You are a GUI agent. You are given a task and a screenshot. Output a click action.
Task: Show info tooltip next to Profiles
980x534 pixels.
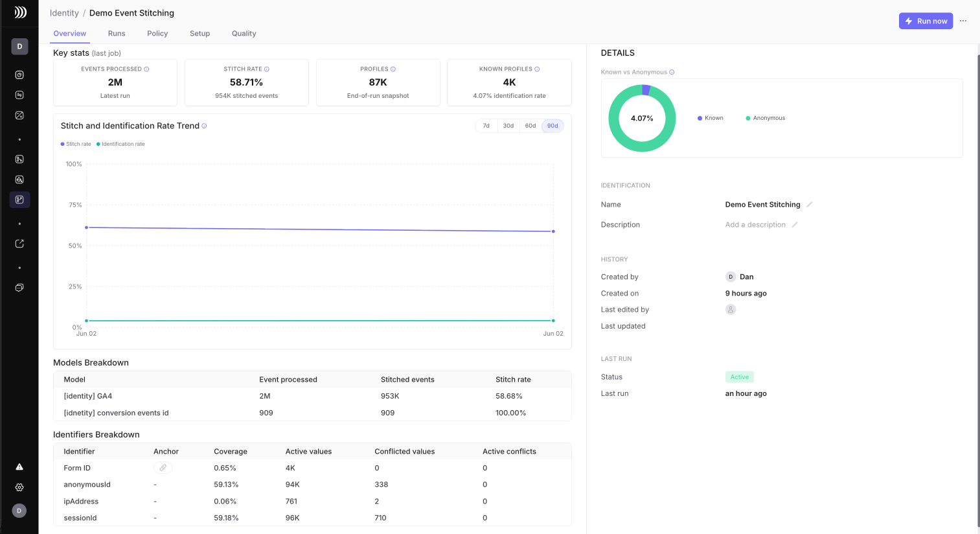393,69
